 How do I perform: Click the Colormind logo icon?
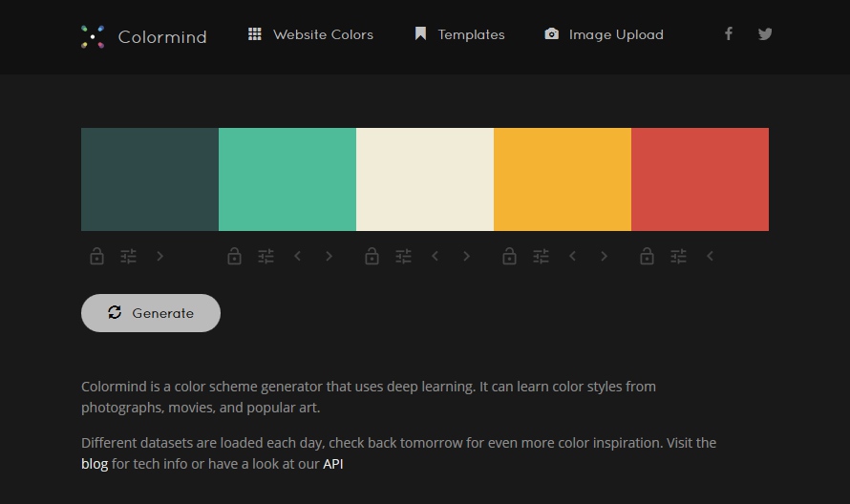coord(93,37)
